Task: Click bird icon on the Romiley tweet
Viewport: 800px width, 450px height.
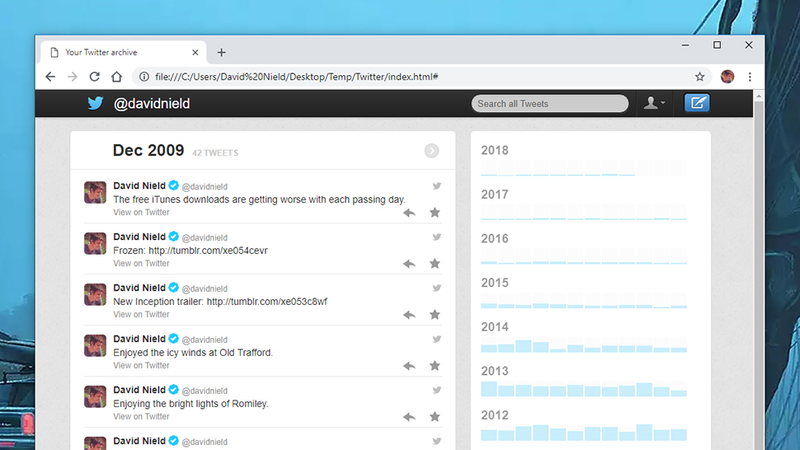Action: (437, 390)
